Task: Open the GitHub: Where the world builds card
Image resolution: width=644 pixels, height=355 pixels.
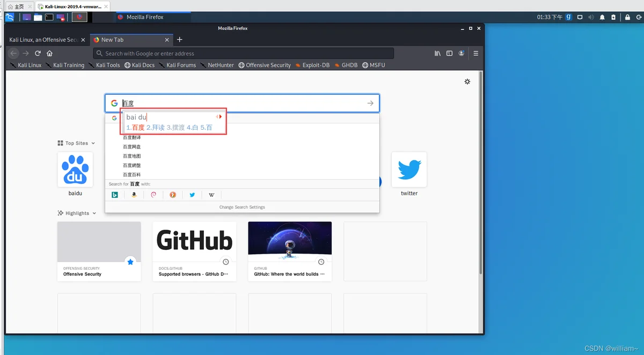Action: tap(290, 252)
